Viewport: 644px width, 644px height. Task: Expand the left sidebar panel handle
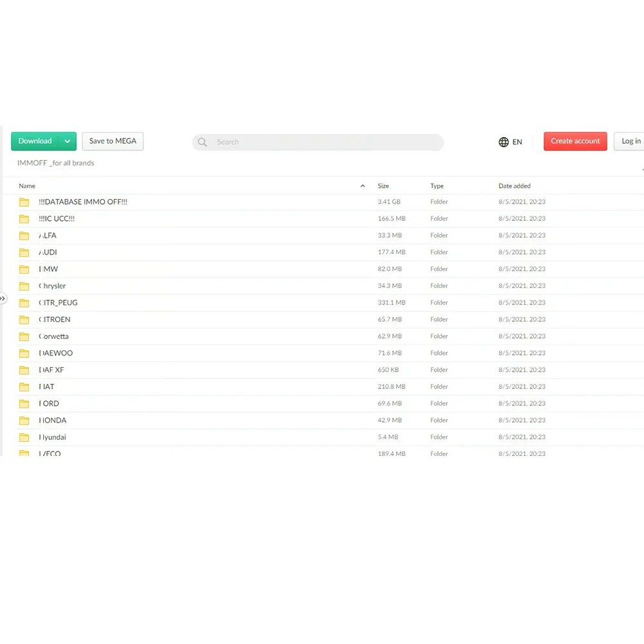pos(3,299)
